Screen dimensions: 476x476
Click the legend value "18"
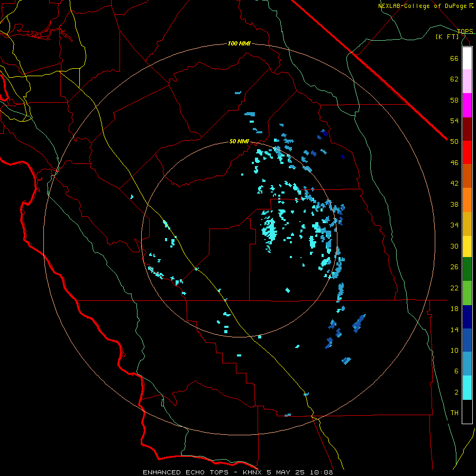coord(454,309)
